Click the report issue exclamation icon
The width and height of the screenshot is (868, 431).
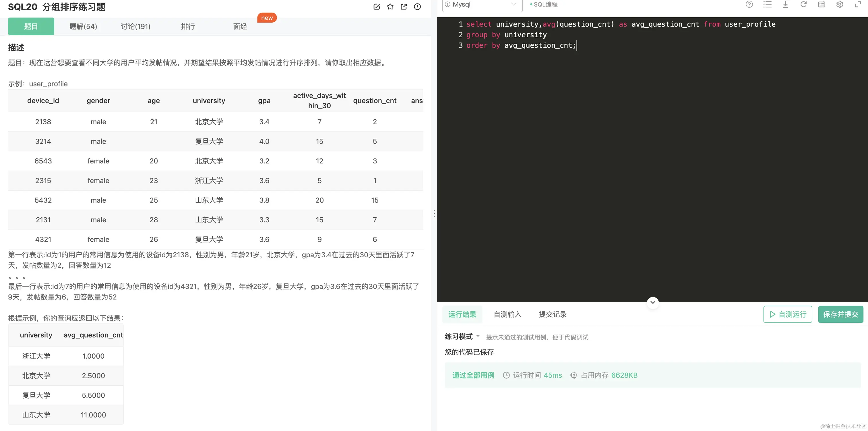point(417,7)
